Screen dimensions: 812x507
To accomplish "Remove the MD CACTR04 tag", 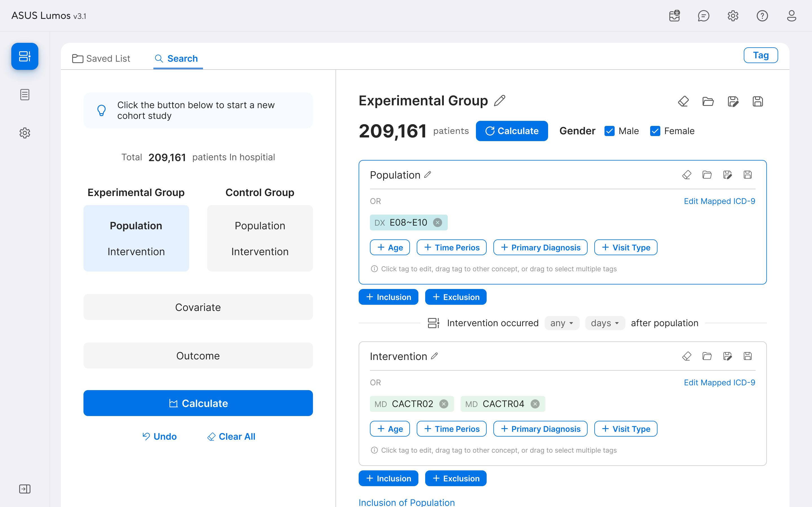I will point(535,404).
